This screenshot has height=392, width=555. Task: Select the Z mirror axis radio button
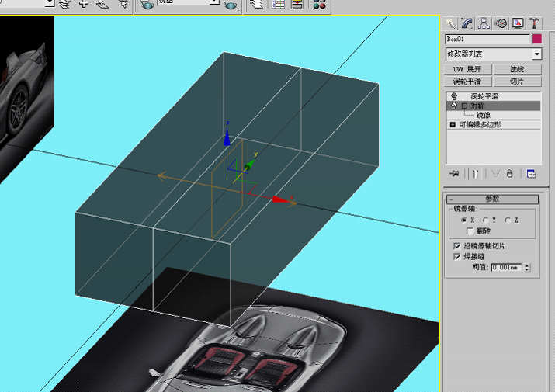(508, 220)
